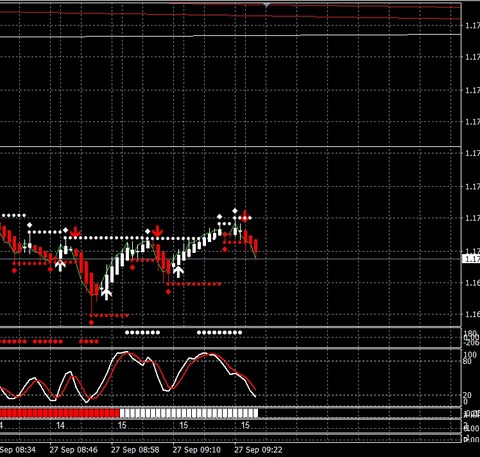
Task: Click the gray chart shift triangle marker
Action: tap(266, 5)
